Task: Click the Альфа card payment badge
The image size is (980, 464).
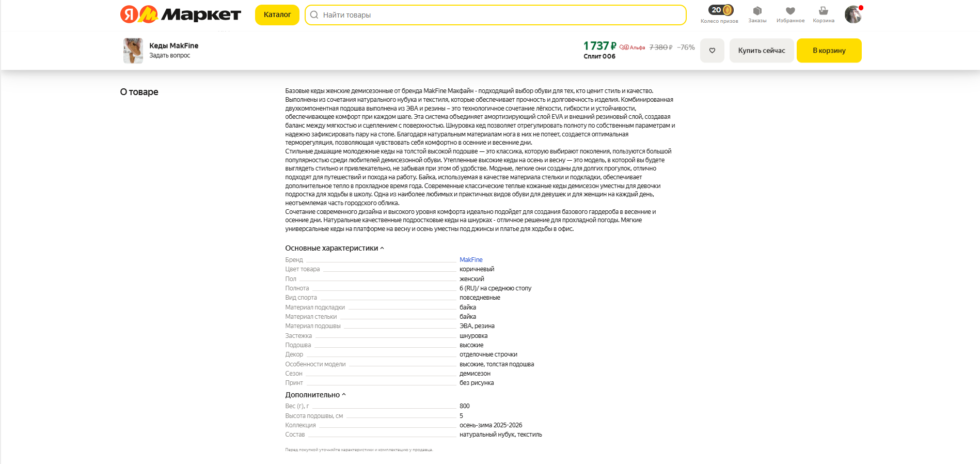Action: (x=633, y=48)
